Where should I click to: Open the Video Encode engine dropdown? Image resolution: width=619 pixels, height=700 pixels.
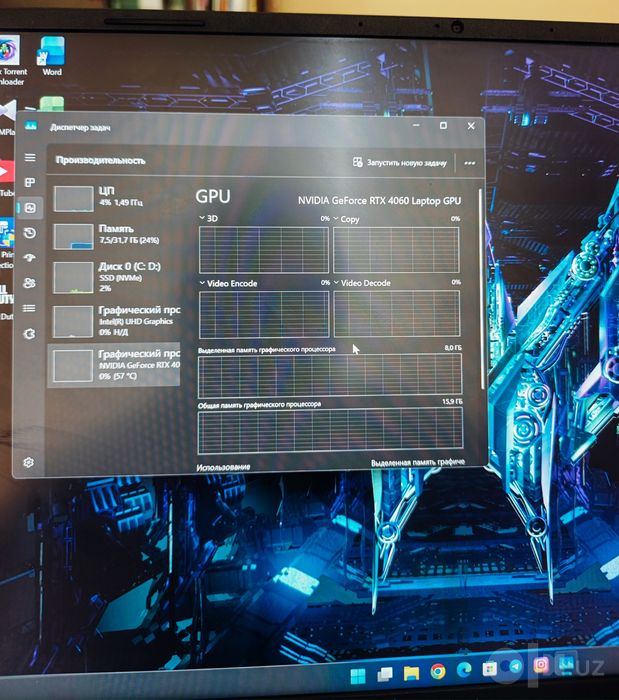point(228,283)
